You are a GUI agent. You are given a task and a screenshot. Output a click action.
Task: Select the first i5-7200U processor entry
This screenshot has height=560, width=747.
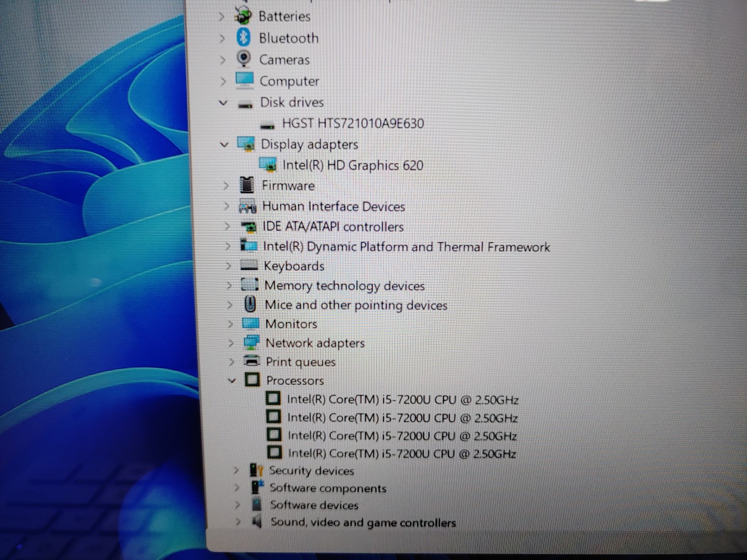403,399
